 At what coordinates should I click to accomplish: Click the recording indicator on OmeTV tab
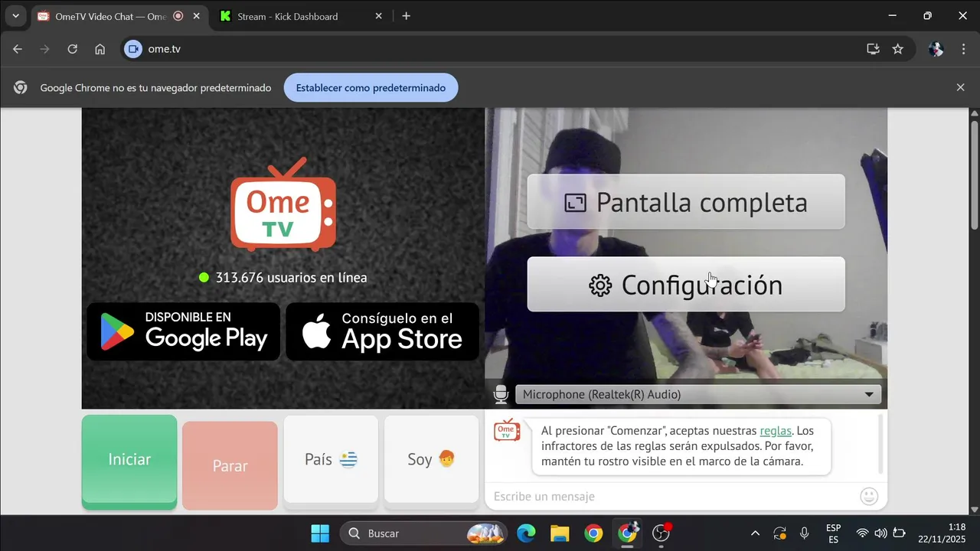[x=178, y=16]
